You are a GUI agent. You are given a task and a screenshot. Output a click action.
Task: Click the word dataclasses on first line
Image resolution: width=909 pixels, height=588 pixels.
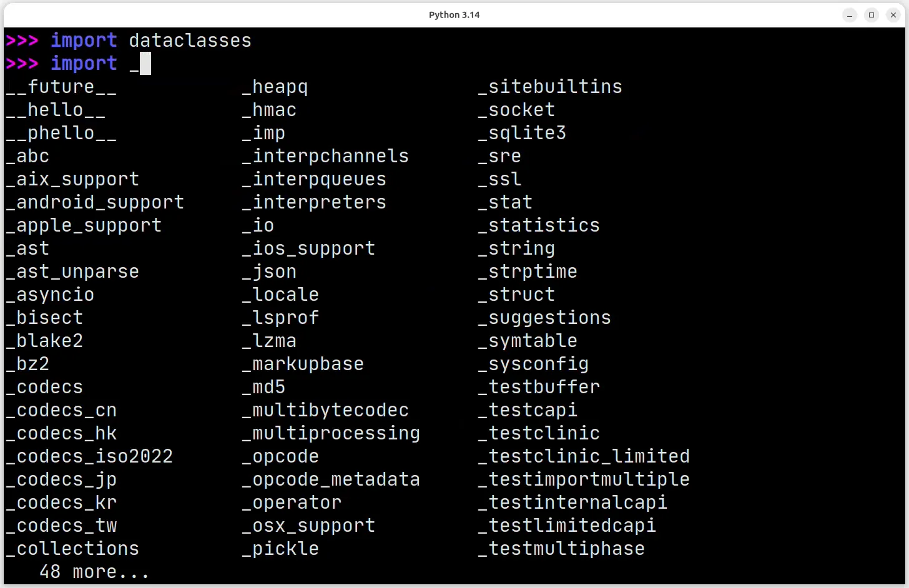pyautogui.click(x=190, y=41)
